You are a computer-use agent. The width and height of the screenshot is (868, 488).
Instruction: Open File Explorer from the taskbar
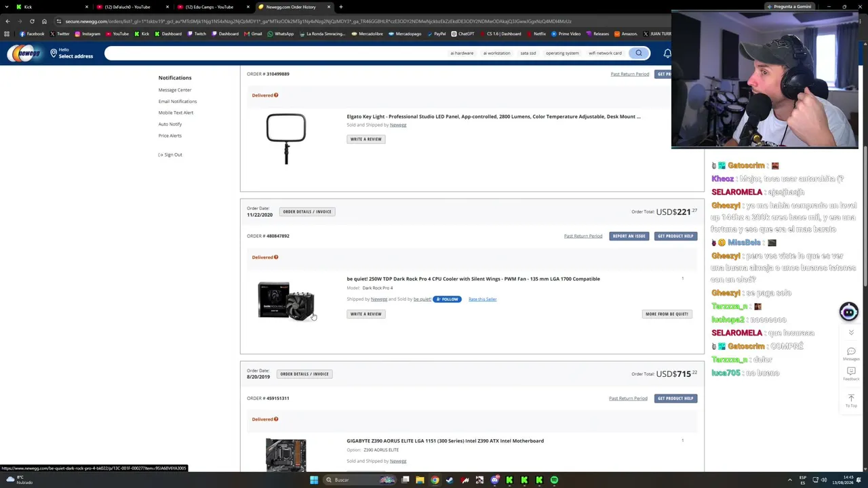point(420,480)
